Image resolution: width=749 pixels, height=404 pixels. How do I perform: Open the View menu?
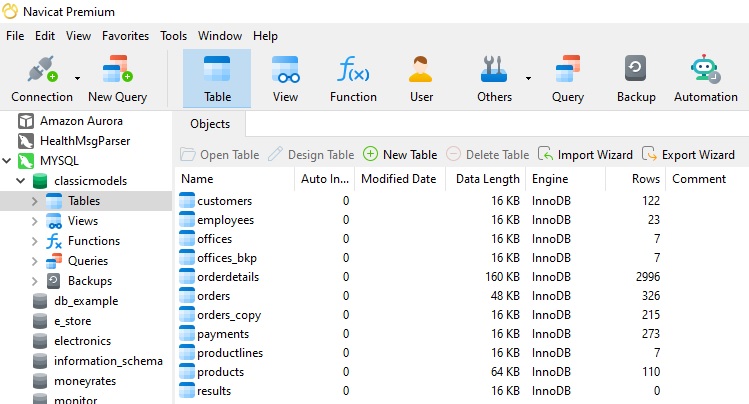point(78,36)
